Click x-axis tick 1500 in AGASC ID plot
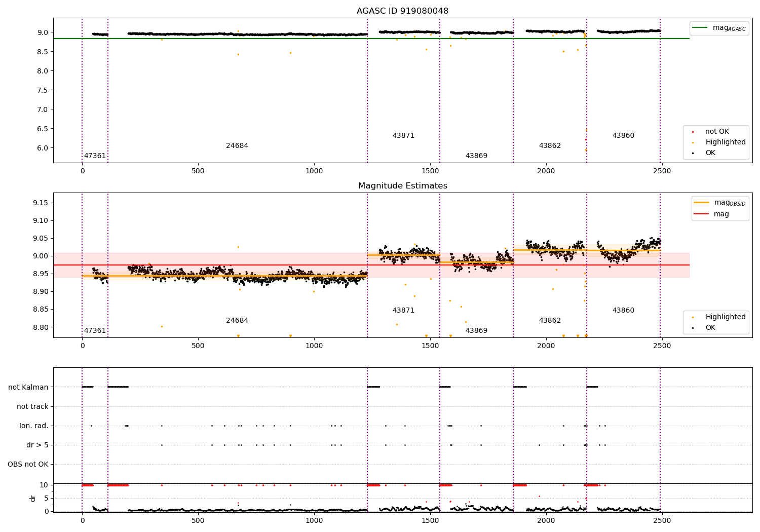The height and width of the screenshot is (532, 760). click(430, 171)
